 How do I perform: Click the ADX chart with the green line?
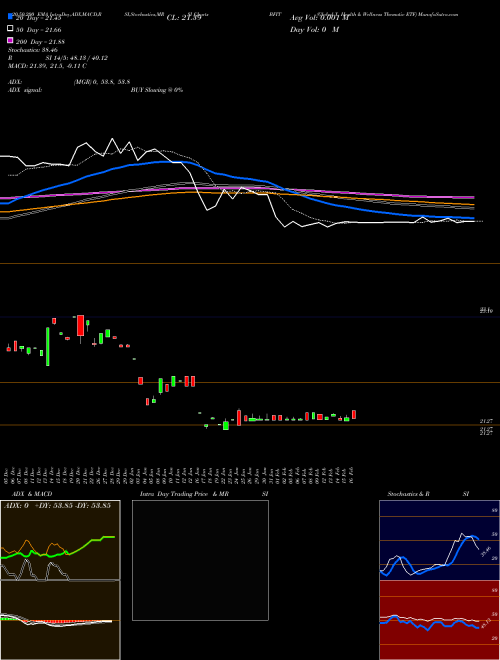pos(60,540)
